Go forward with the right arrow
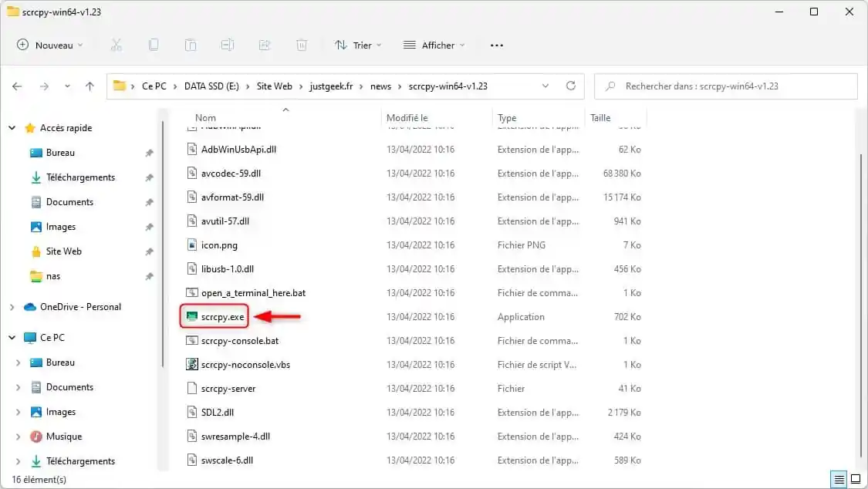This screenshot has width=868, height=489. [x=44, y=86]
